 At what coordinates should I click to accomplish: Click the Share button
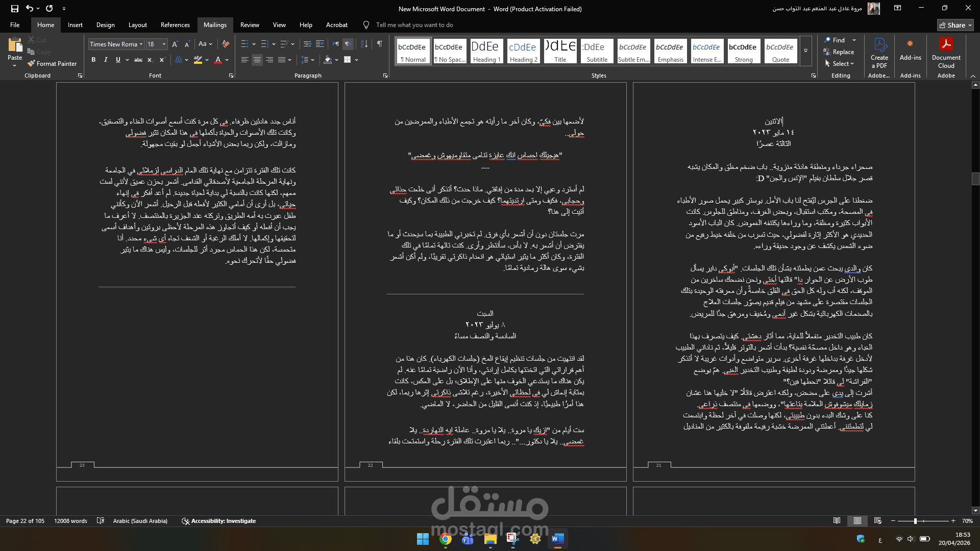tap(955, 25)
